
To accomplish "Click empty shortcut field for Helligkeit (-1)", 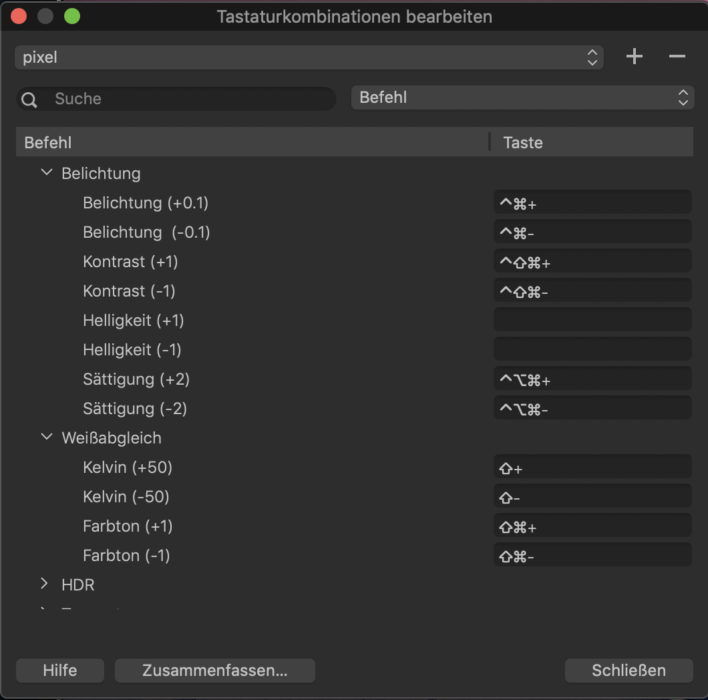I will click(x=592, y=350).
